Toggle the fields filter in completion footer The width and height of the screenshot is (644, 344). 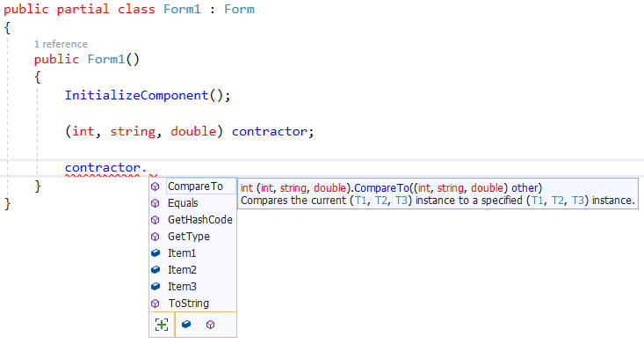pos(186,325)
